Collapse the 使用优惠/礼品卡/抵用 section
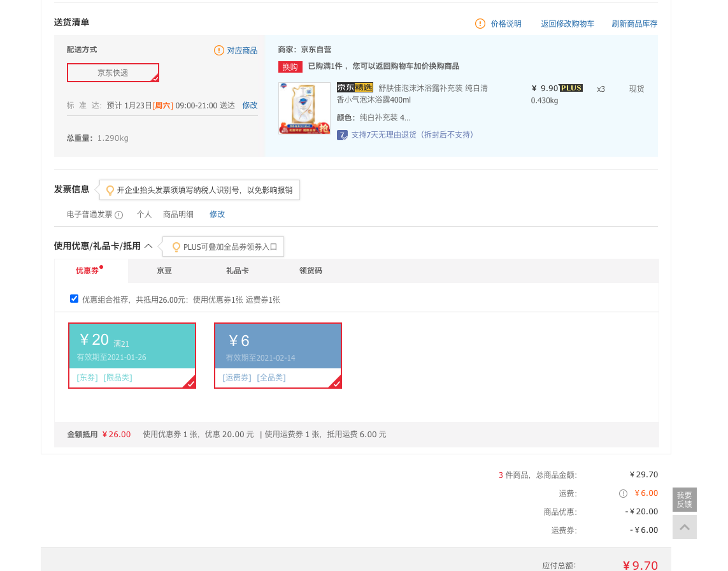 pos(148,246)
